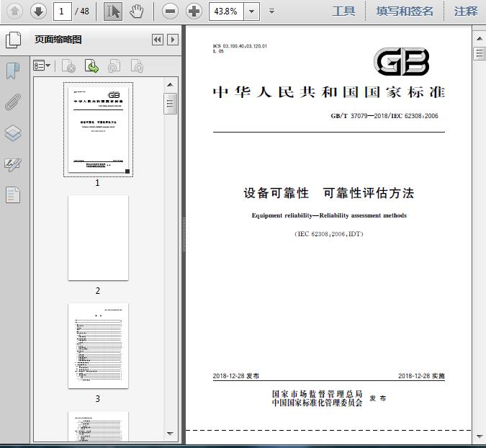Screen dimensions: 486x448
Task: Expand the toolbar customize arrow after zoom
Action: (271, 11)
